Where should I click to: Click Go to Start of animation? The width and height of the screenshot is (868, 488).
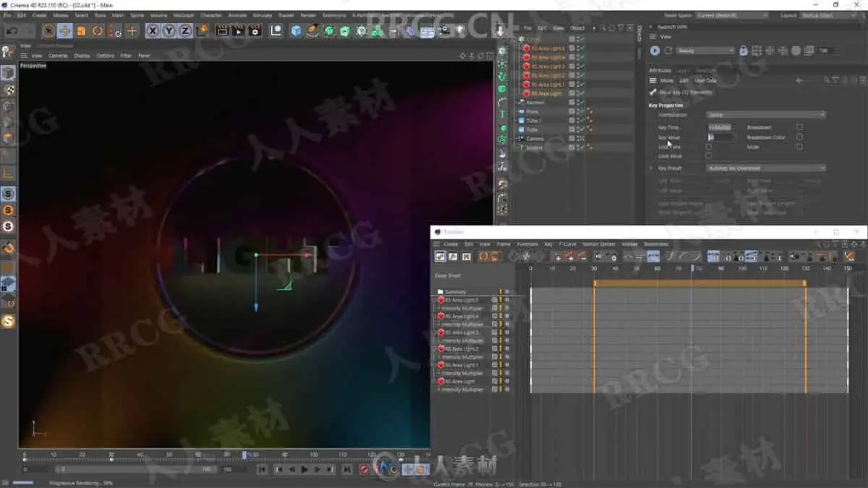pyautogui.click(x=262, y=470)
